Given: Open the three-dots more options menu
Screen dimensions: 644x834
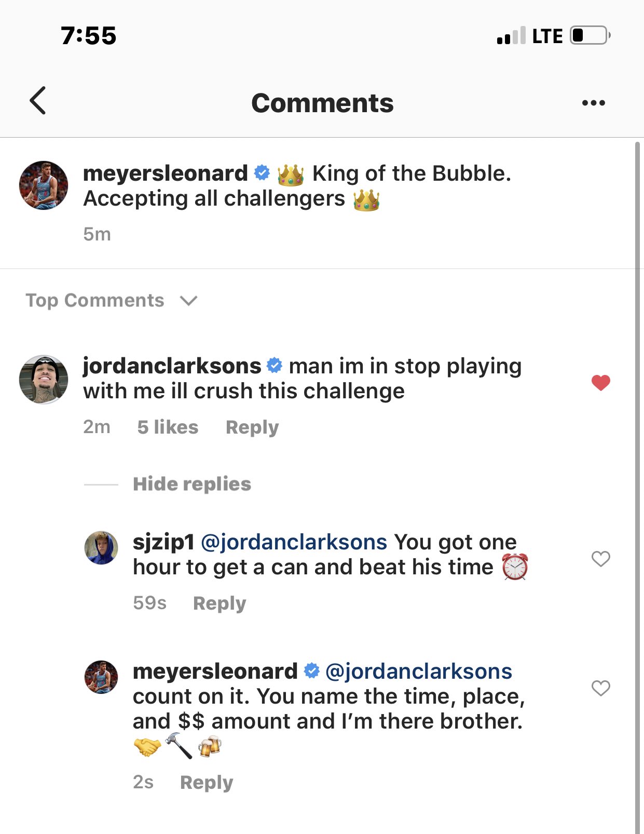Looking at the screenshot, I should (x=593, y=103).
